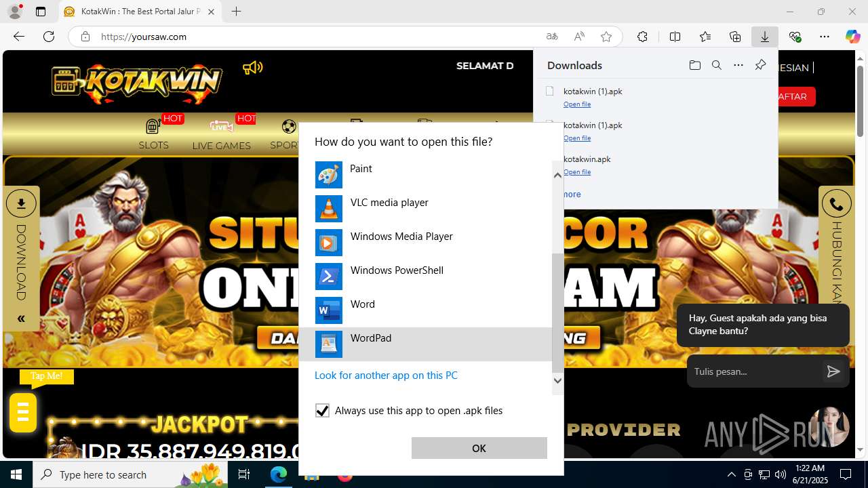Screen dimensions: 868x488
Task: Open the tab actions menu icon
Action: coord(41,12)
